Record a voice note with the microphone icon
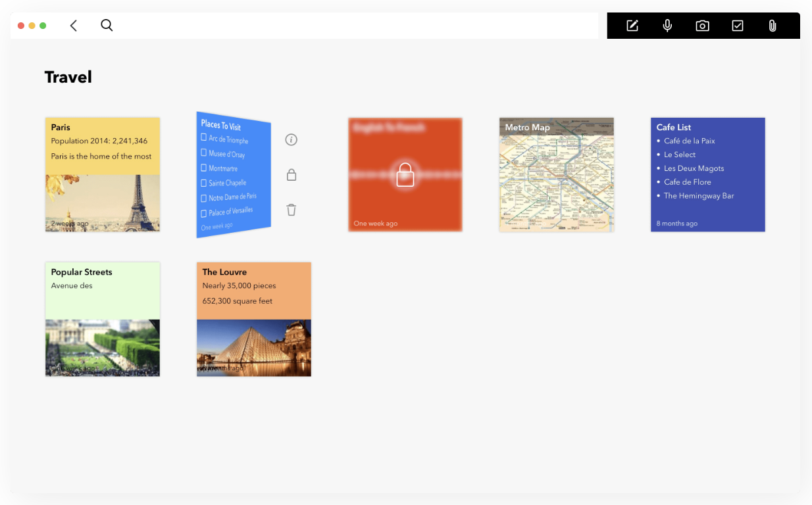This screenshot has width=812, height=505. pyautogui.click(x=667, y=26)
